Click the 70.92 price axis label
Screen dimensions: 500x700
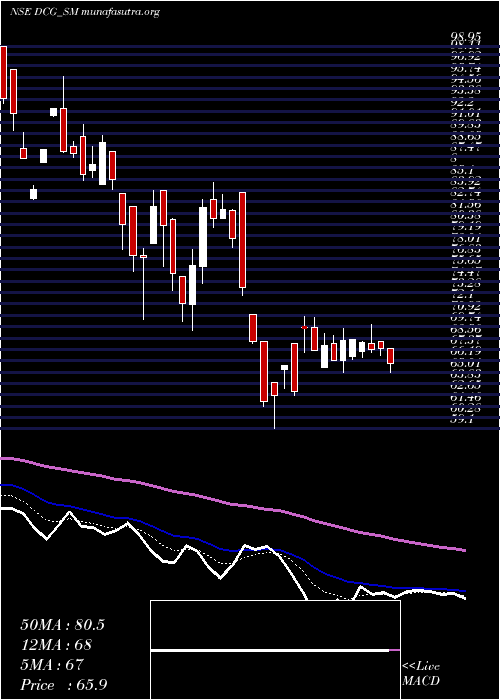[465, 307]
